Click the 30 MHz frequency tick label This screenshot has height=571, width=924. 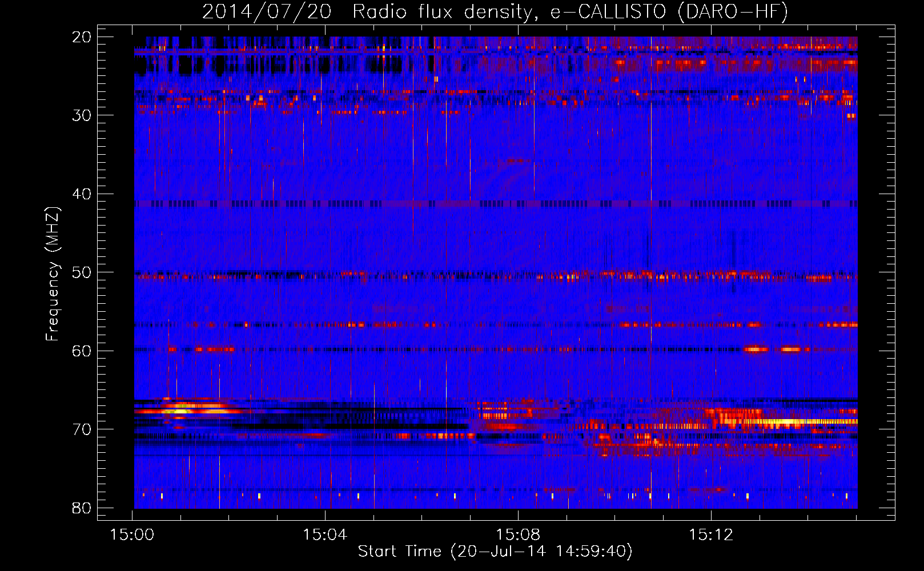point(82,115)
